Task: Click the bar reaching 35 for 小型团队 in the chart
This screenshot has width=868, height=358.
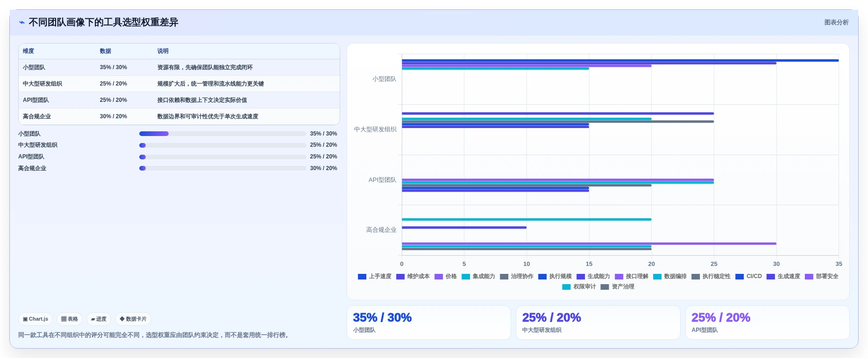Action: pos(620,60)
